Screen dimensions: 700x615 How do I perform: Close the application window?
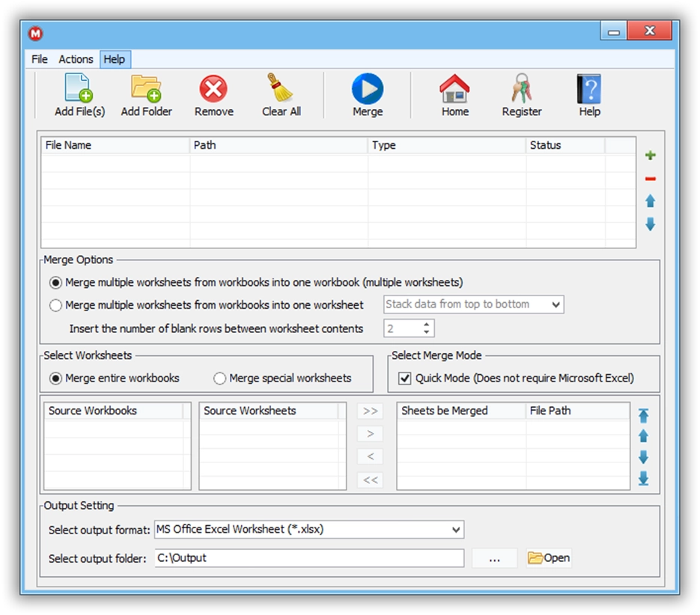[x=650, y=31]
